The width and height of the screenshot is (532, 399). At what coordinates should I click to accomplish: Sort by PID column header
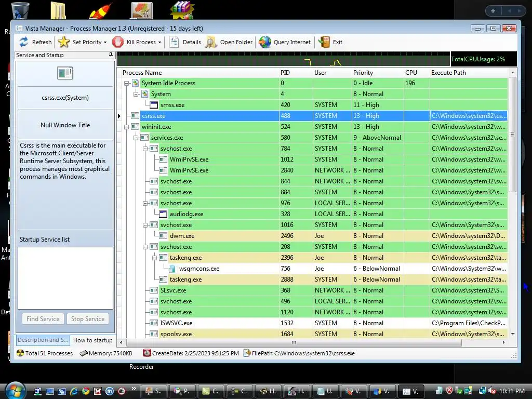296,73
